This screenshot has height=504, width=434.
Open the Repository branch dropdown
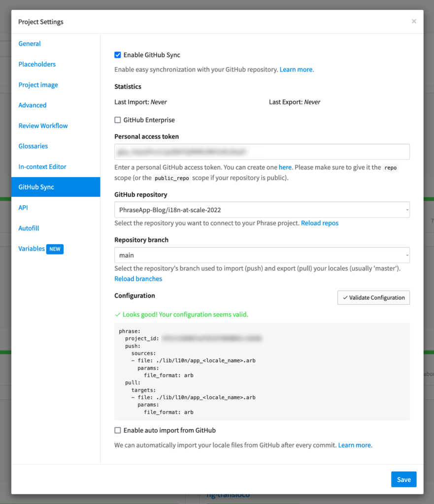coord(262,255)
